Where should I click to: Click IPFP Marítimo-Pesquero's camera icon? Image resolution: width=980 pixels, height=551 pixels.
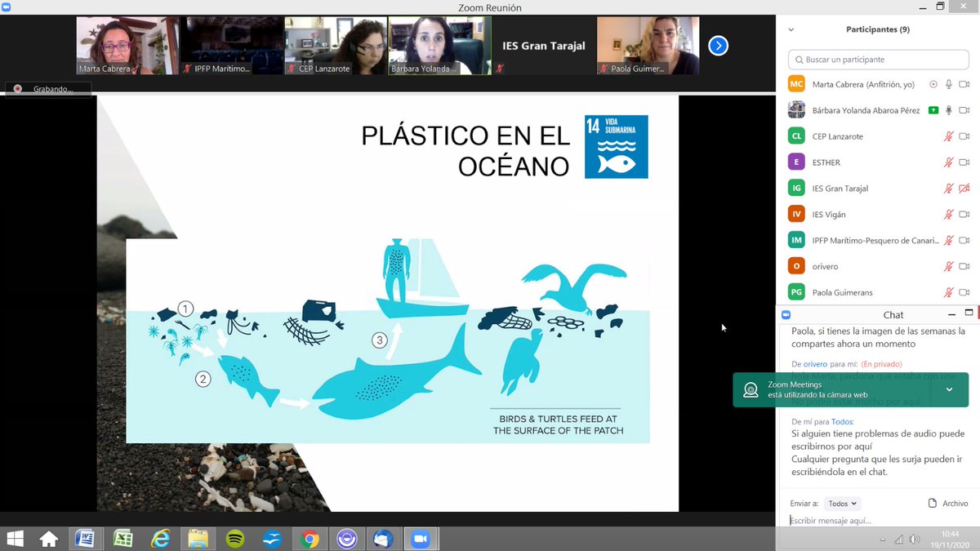pyautogui.click(x=964, y=241)
